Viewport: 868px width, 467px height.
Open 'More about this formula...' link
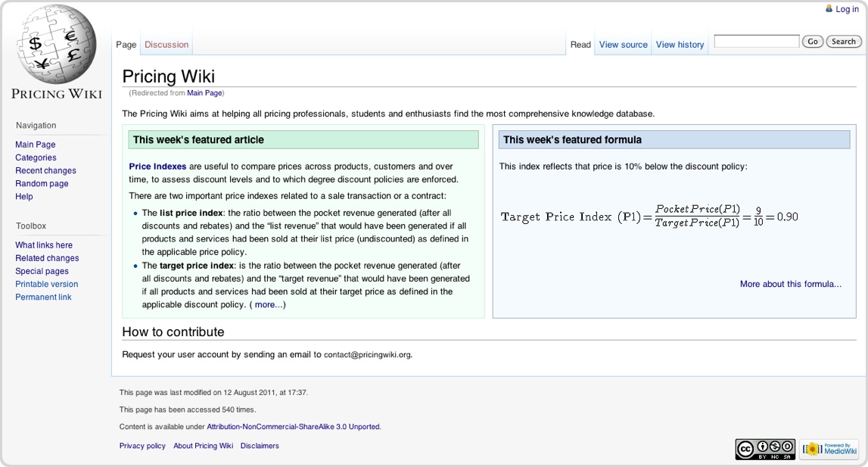791,284
